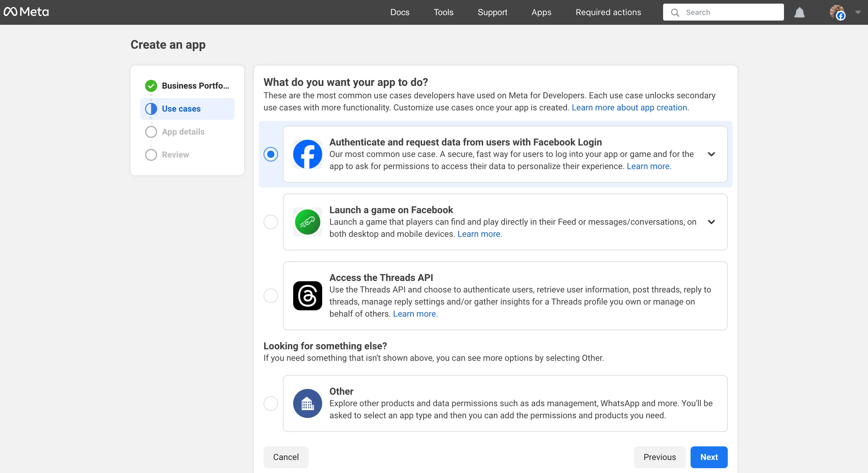Image resolution: width=868 pixels, height=473 pixels.
Task: Click the green game controller icon
Action: point(307,222)
